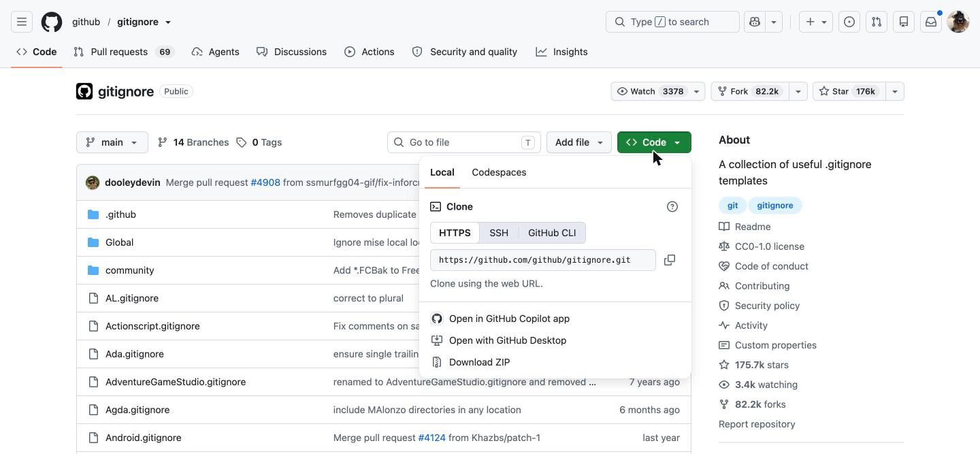Click the clone URL text field
Screen dimensions: 980x454
pos(543,260)
